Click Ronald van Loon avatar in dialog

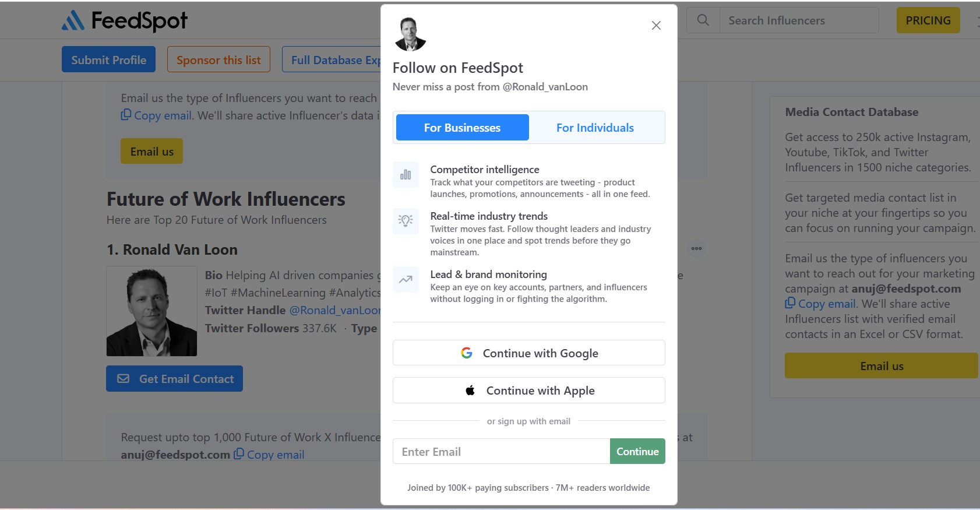(x=410, y=34)
